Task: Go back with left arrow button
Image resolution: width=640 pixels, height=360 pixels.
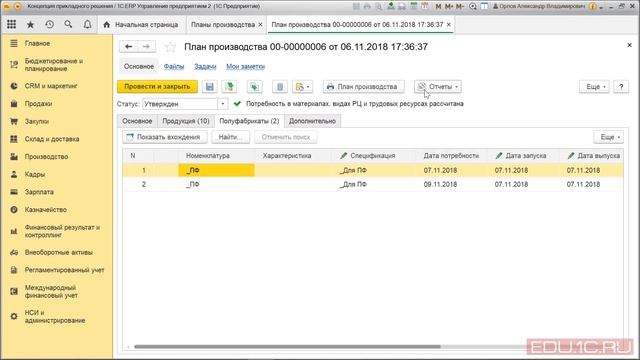Action: [128, 47]
